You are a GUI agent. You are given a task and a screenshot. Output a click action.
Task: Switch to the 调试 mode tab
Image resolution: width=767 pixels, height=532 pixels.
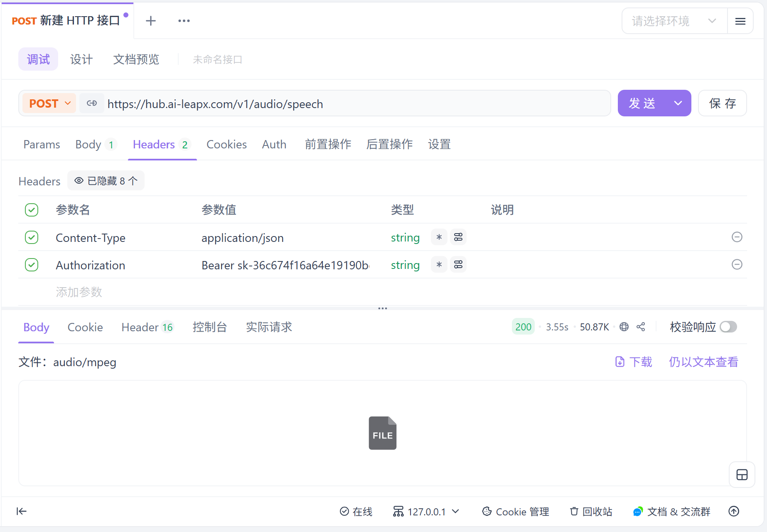(x=38, y=59)
